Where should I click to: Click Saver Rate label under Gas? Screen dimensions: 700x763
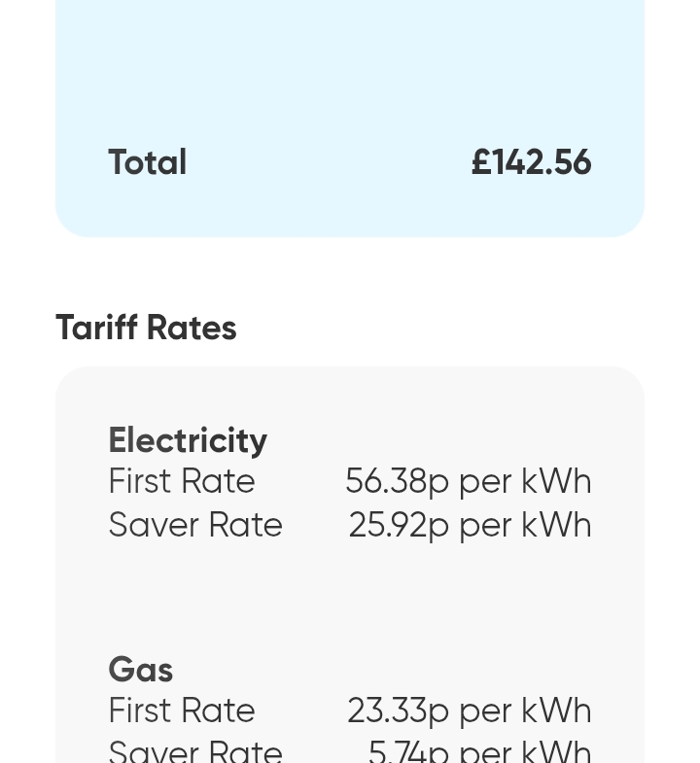[x=195, y=751]
